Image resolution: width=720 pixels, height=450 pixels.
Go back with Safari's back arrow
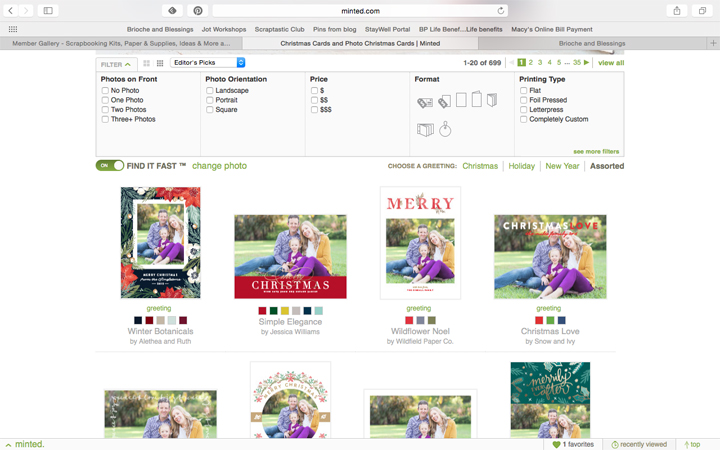tap(11, 11)
